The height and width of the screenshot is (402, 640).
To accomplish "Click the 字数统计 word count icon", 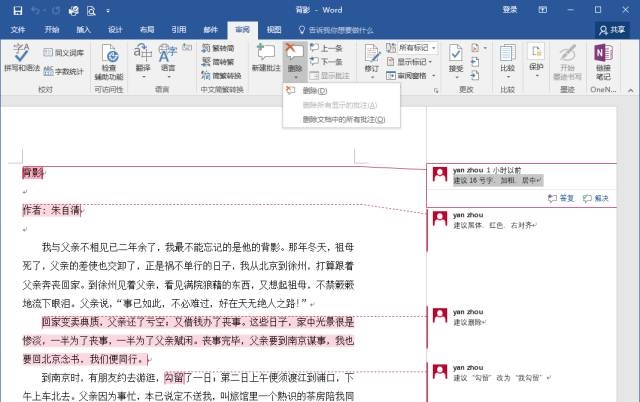I will point(62,72).
